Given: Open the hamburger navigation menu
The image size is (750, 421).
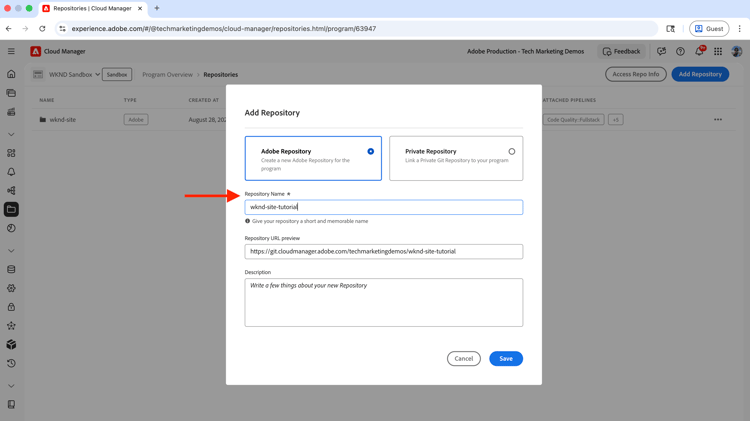Looking at the screenshot, I should tap(11, 51).
